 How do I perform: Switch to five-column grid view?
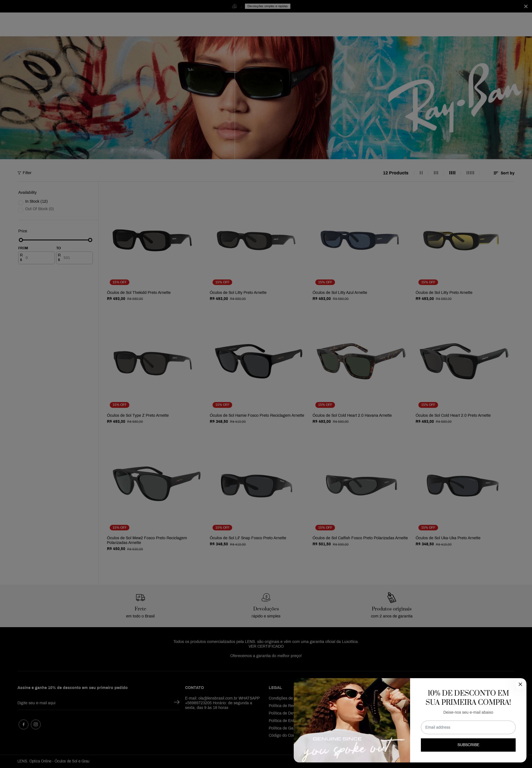(470, 173)
